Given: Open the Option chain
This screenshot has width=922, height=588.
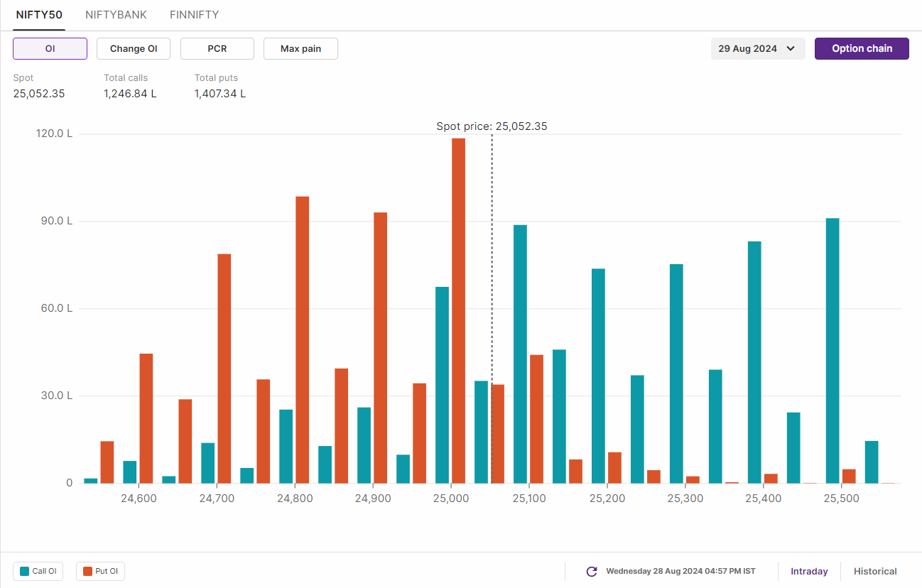Looking at the screenshot, I should pos(862,48).
